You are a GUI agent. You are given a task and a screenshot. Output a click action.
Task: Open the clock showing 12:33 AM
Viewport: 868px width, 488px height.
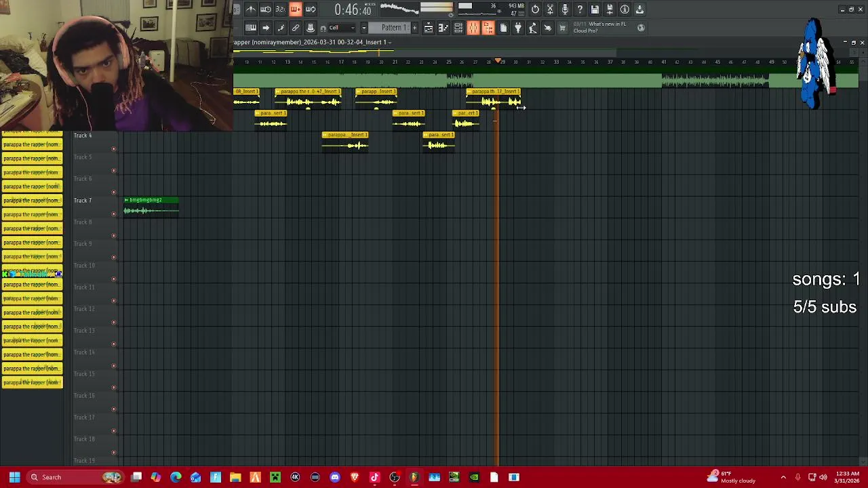click(x=848, y=477)
